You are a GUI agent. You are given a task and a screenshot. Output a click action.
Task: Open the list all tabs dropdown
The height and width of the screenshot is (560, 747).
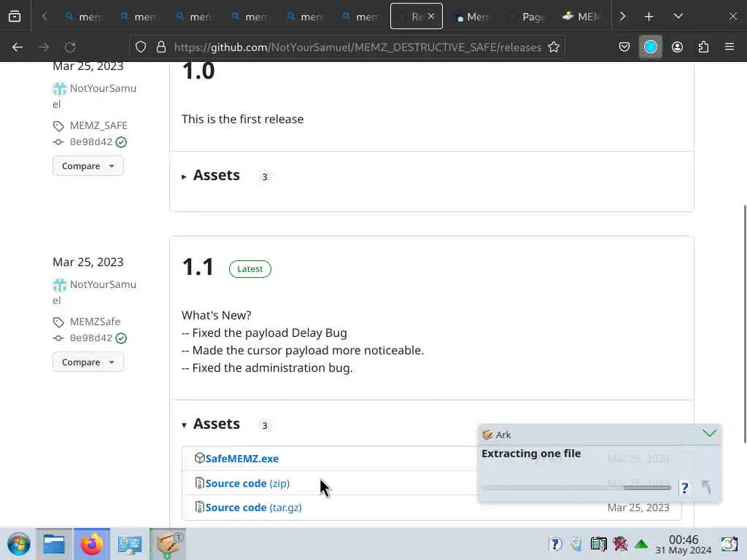pos(678,17)
